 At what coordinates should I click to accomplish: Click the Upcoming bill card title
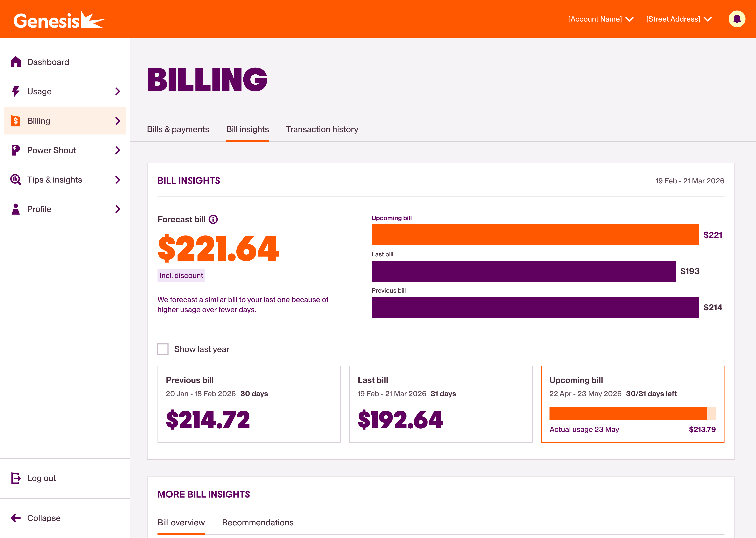coord(576,380)
